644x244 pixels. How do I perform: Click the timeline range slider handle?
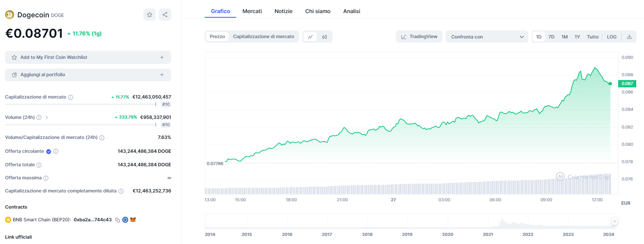click(614, 221)
